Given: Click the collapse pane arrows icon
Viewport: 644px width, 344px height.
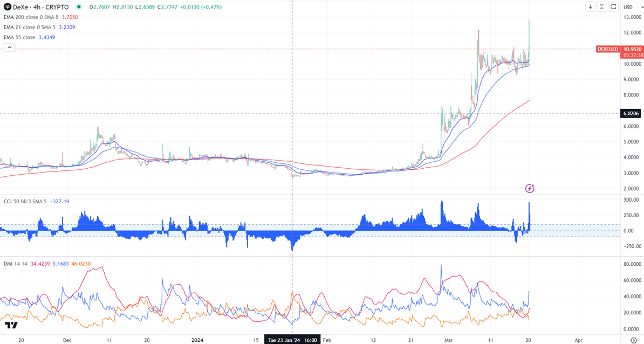Looking at the screenshot, I should pyautogui.click(x=602, y=6).
